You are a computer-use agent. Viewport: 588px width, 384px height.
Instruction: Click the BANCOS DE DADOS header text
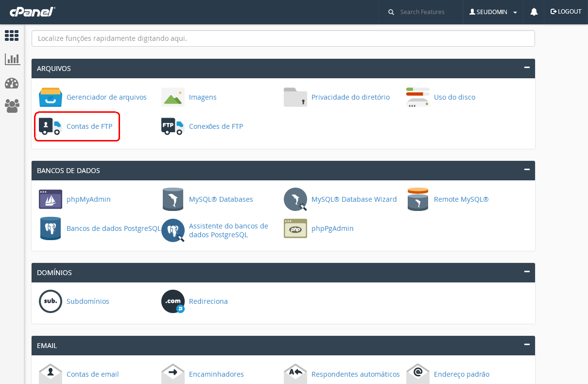(x=69, y=171)
